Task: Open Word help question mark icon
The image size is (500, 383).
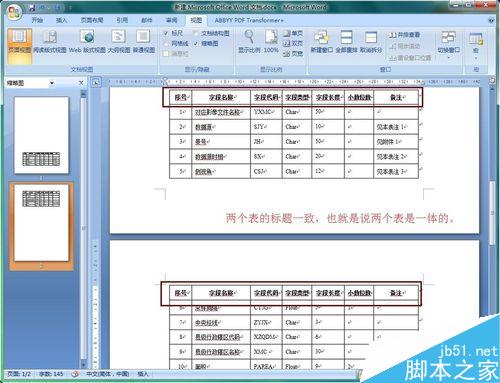Action: [x=492, y=20]
